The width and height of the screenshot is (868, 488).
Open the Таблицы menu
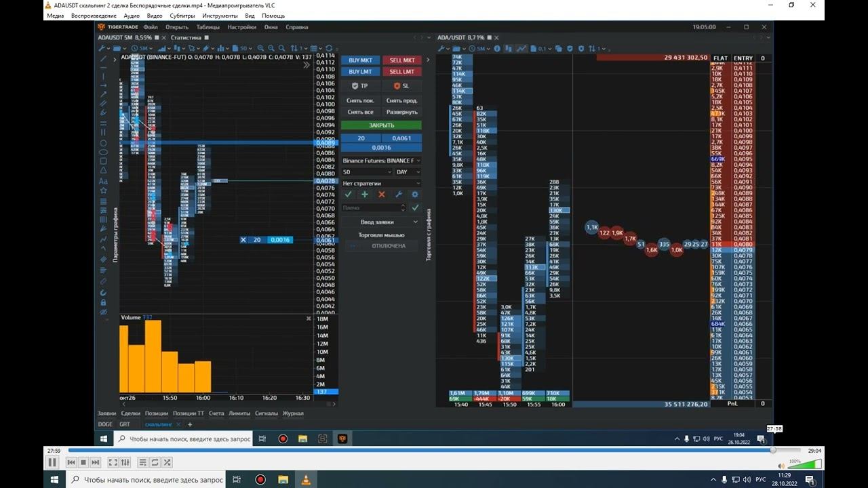click(208, 27)
